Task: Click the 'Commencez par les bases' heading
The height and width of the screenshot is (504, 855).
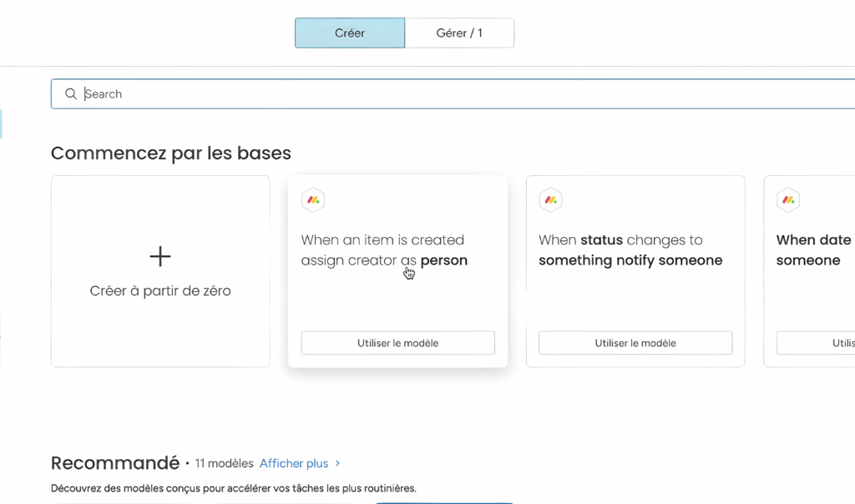Action: [171, 153]
